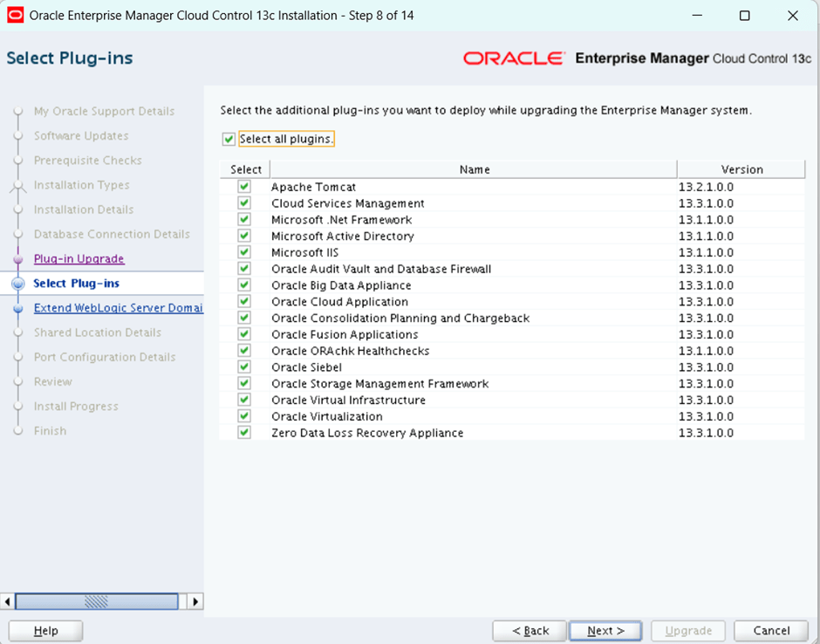
Task: Click the Select column header
Action: (x=246, y=169)
